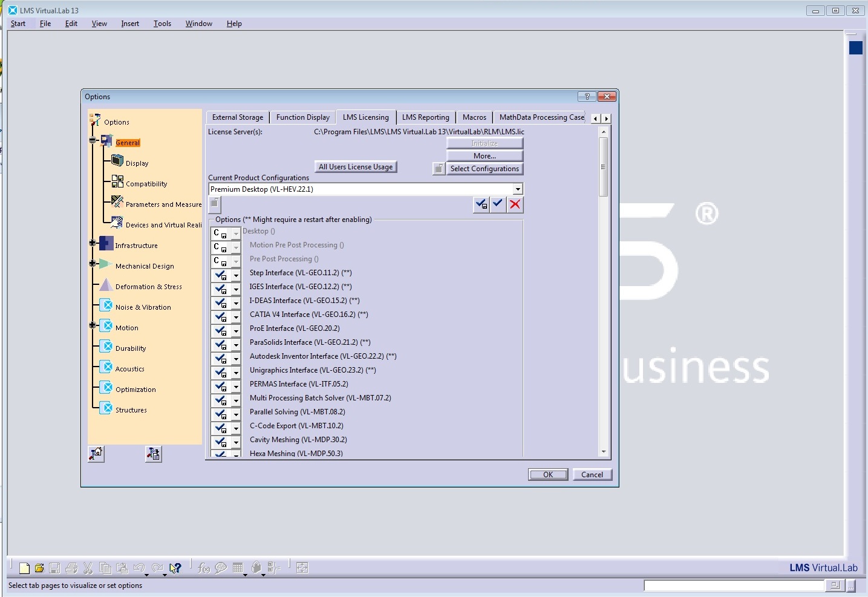Click the Print icon in bottom toolbar

click(71, 568)
